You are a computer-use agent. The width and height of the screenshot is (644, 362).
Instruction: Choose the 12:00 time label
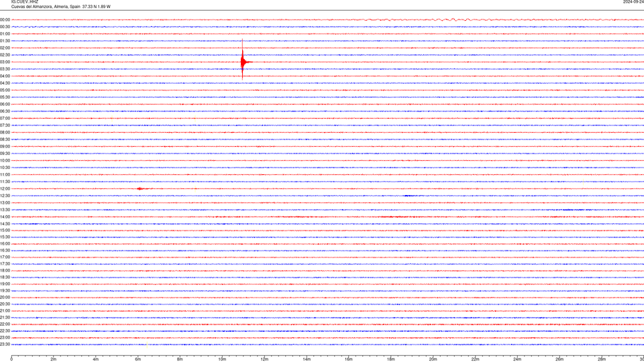click(x=5, y=189)
